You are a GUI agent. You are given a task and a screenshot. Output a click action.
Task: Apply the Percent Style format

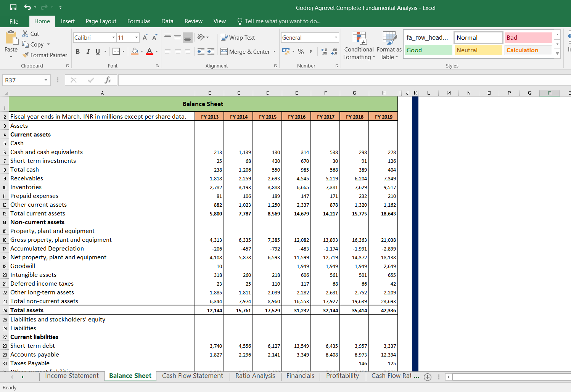[301, 51]
